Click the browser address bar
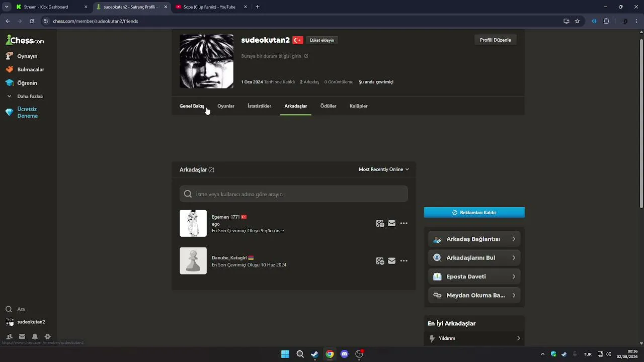Image resolution: width=644 pixels, height=362 pixels. 302,21
